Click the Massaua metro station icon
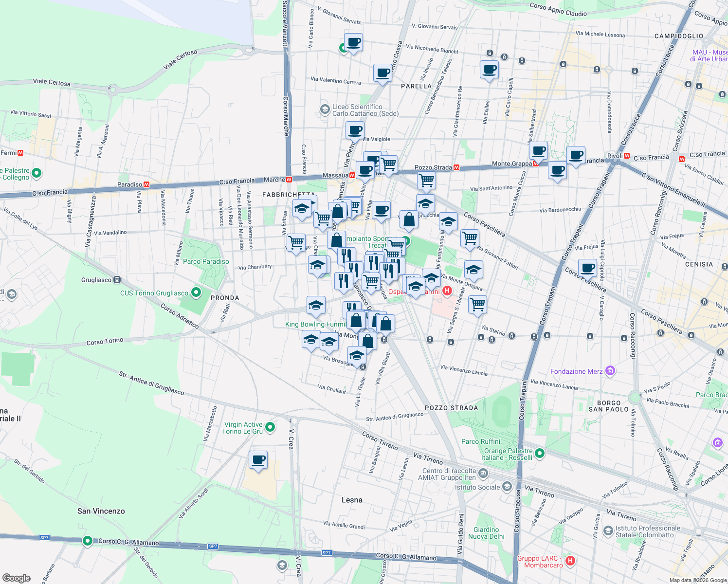728x584 pixels. point(352,175)
